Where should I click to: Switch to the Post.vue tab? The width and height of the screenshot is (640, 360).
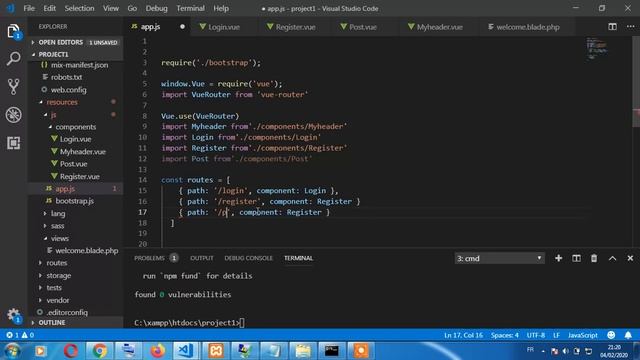pyautogui.click(x=362, y=27)
